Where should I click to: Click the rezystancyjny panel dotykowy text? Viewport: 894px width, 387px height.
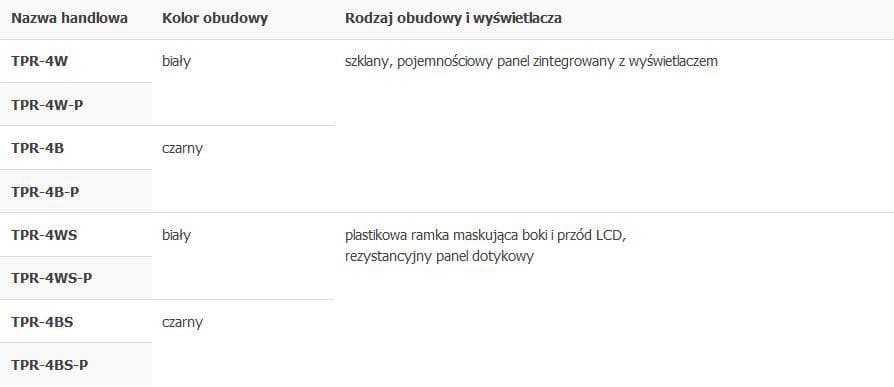(439, 256)
